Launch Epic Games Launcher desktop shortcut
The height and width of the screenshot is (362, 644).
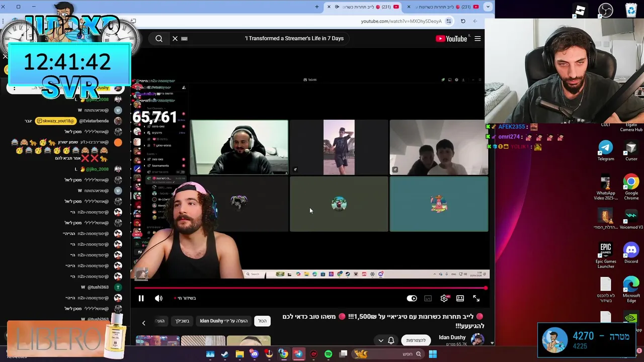[x=606, y=256]
